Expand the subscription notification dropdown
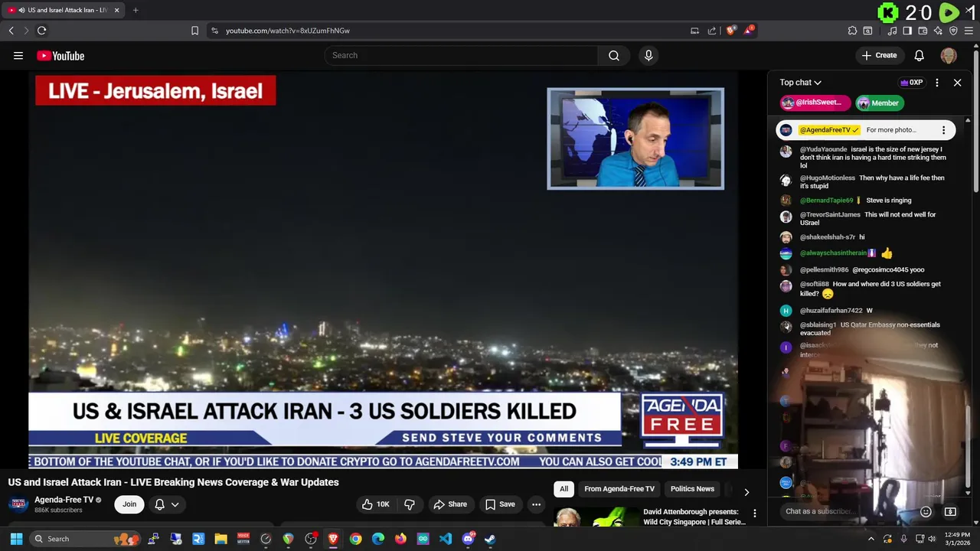 (x=167, y=504)
